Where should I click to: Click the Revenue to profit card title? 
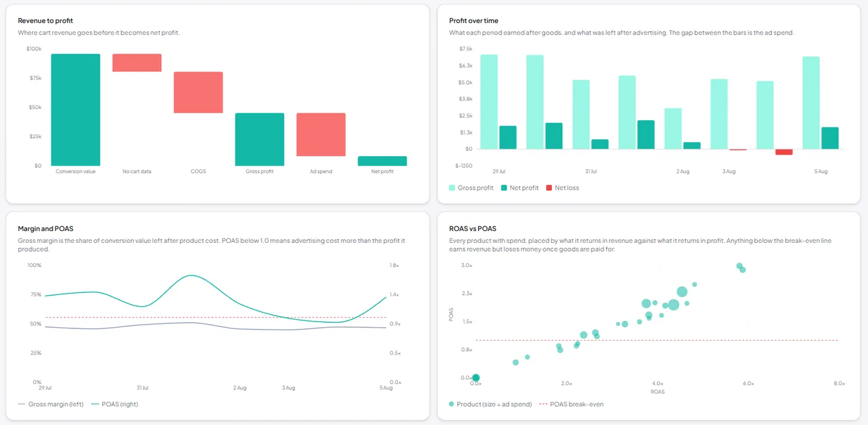point(45,21)
